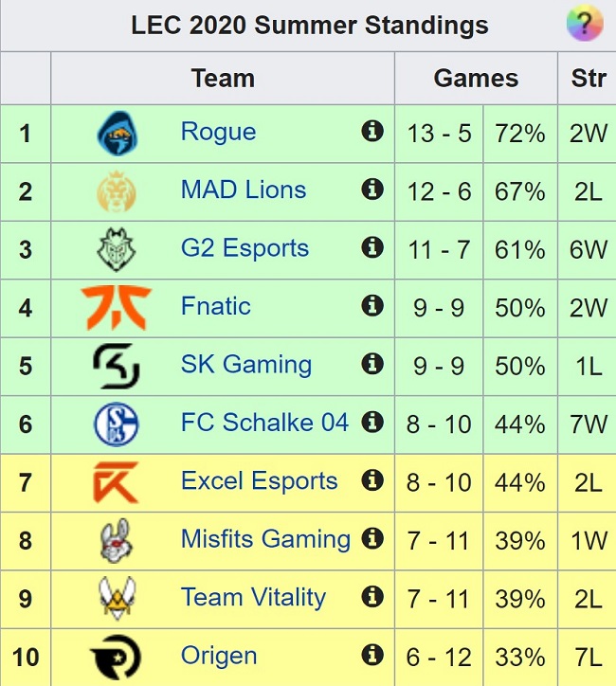Open the info icon beside Origen
The height and width of the screenshot is (686, 616).
tap(372, 655)
